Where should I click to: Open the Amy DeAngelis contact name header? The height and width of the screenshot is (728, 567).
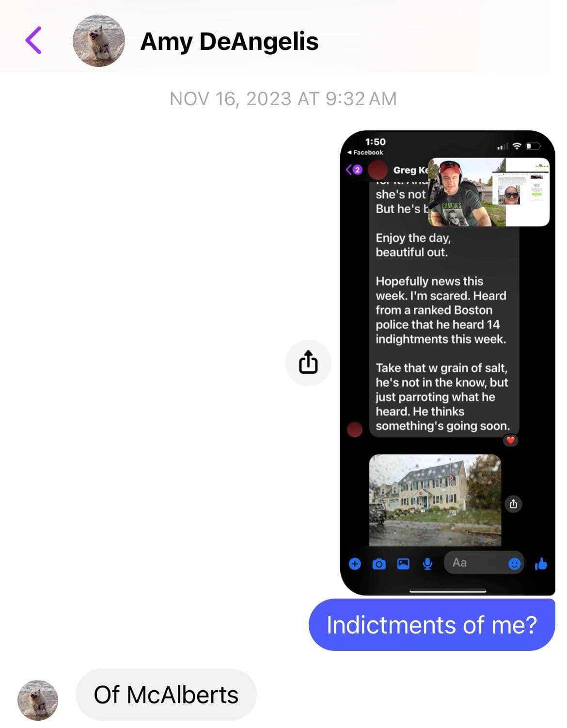[x=229, y=41]
